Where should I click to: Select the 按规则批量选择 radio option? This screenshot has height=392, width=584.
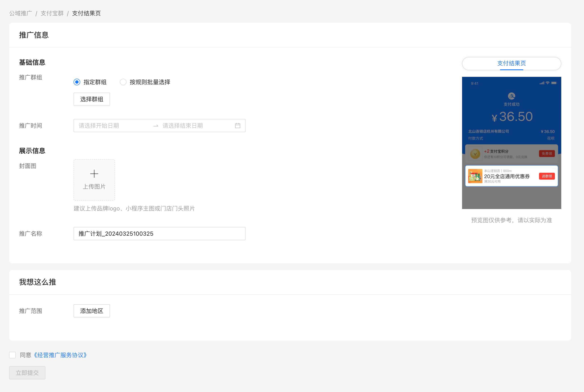tap(123, 82)
